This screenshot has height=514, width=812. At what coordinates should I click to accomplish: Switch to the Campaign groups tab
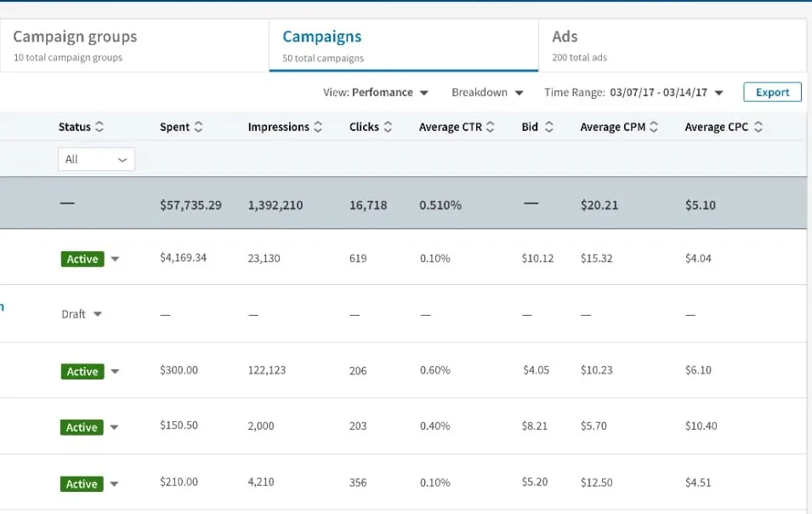134,46
